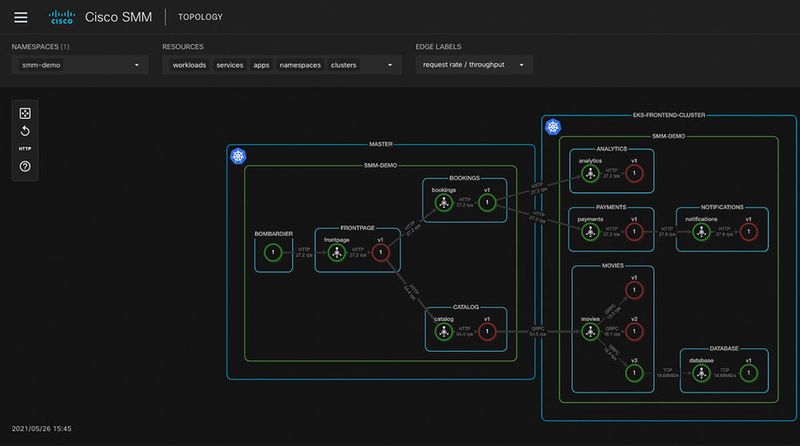Select the frontpage service node icon
The width and height of the screenshot is (800, 446).
tap(337, 255)
